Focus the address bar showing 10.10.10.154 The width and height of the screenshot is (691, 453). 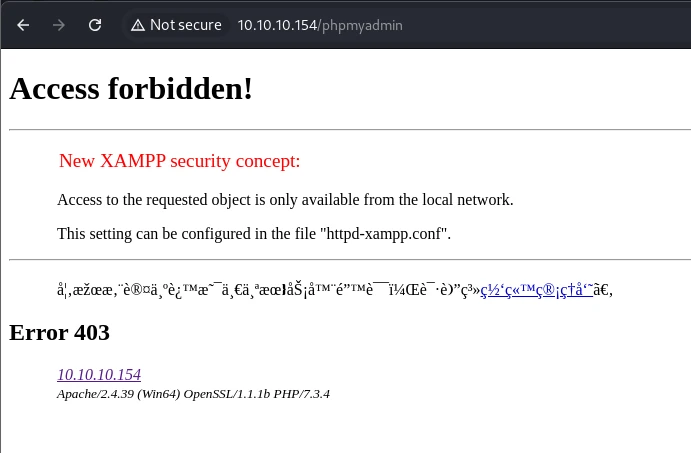click(319, 25)
